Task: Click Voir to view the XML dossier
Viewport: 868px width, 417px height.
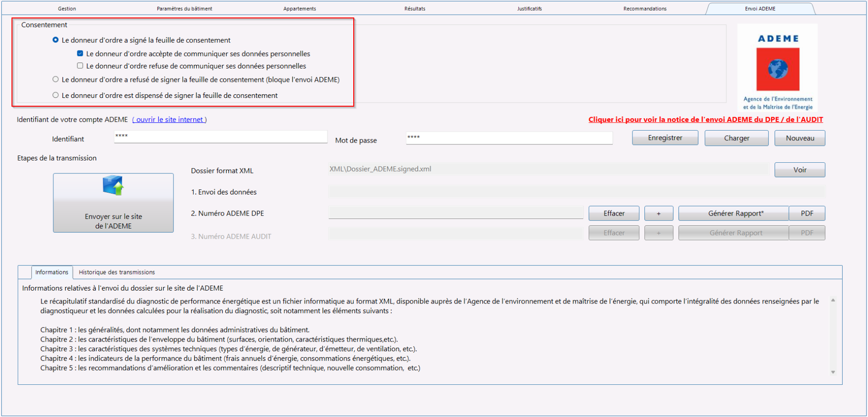Action: click(799, 170)
